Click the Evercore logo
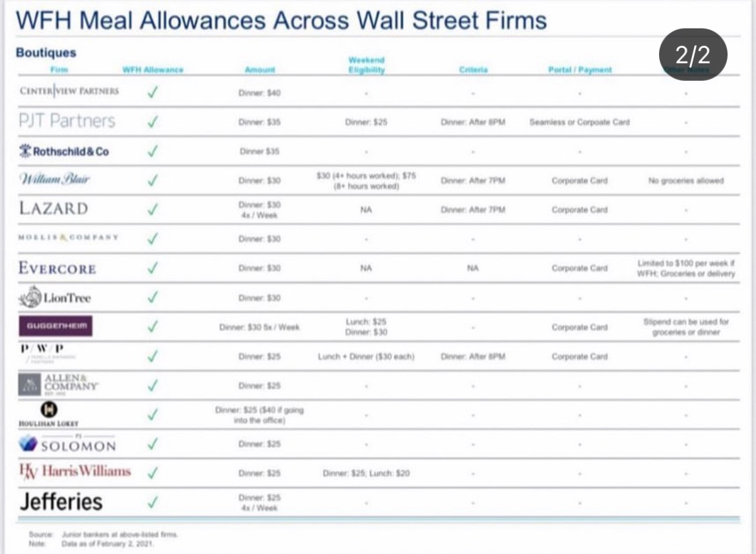Viewport: 756px width, 554px height. tap(58, 268)
